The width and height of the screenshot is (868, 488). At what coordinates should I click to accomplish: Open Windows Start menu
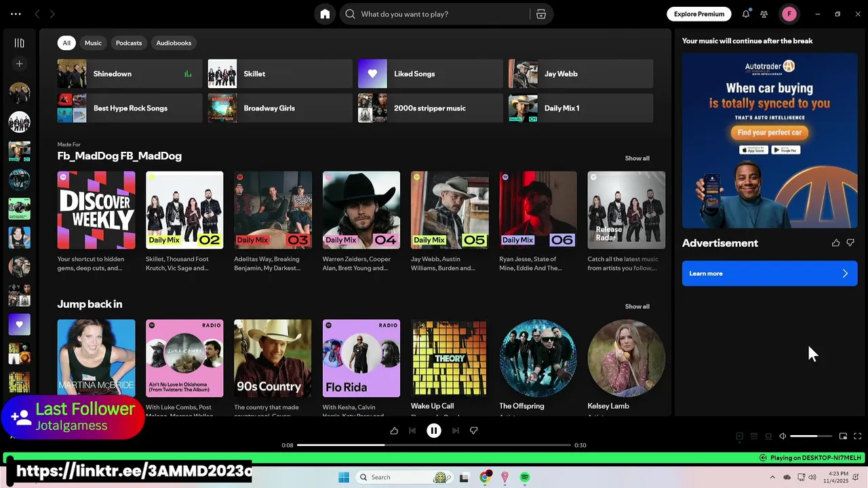344,477
